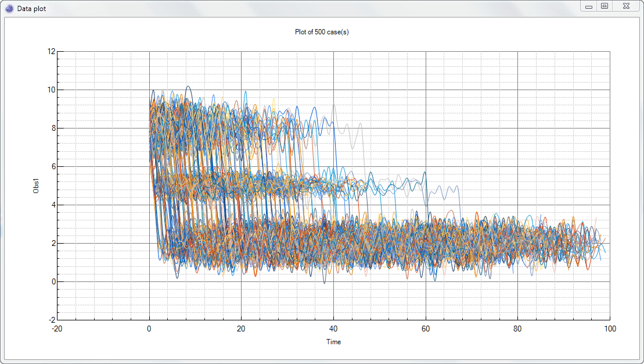Click the close window button

625,6
